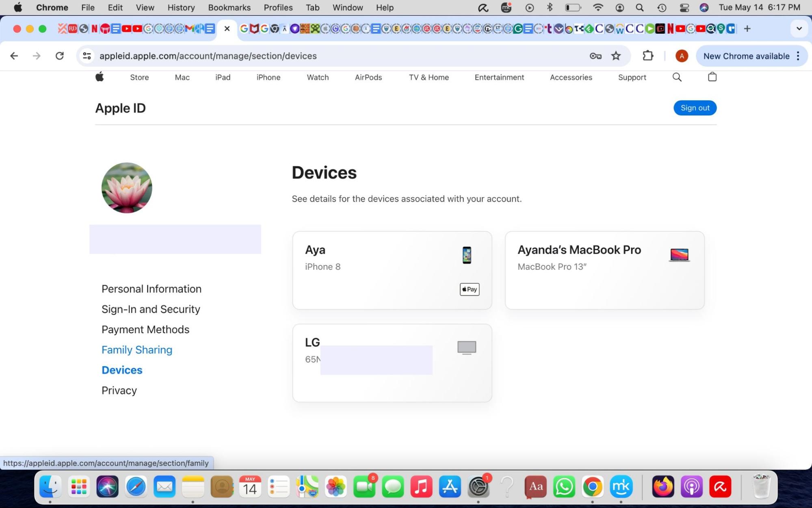
Task: Open the Chrome profile avatar A
Action: tap(682, 56)
